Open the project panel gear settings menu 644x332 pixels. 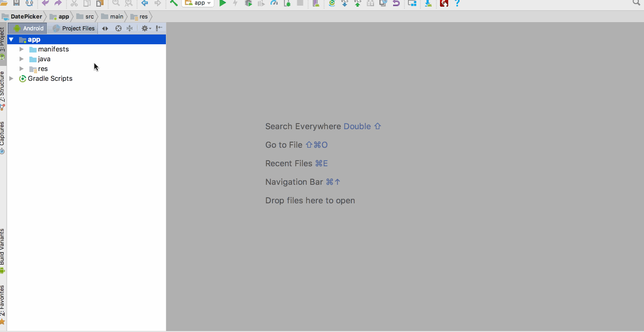146,28
